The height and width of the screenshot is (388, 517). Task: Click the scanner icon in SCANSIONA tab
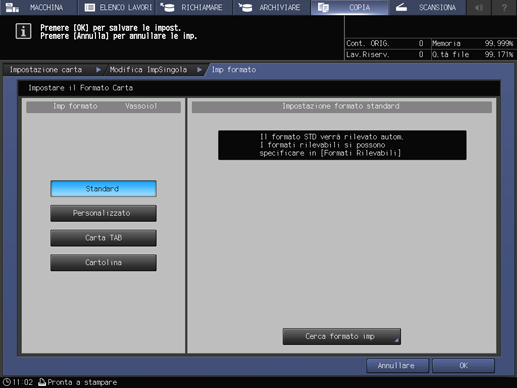click(x=401, y=7)
